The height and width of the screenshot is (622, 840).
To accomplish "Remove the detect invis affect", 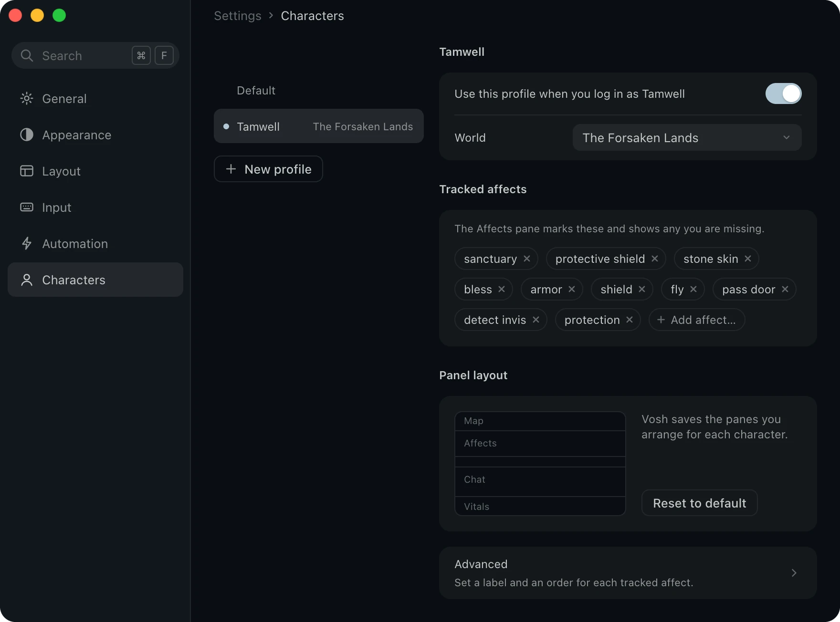I will point(536,320).
